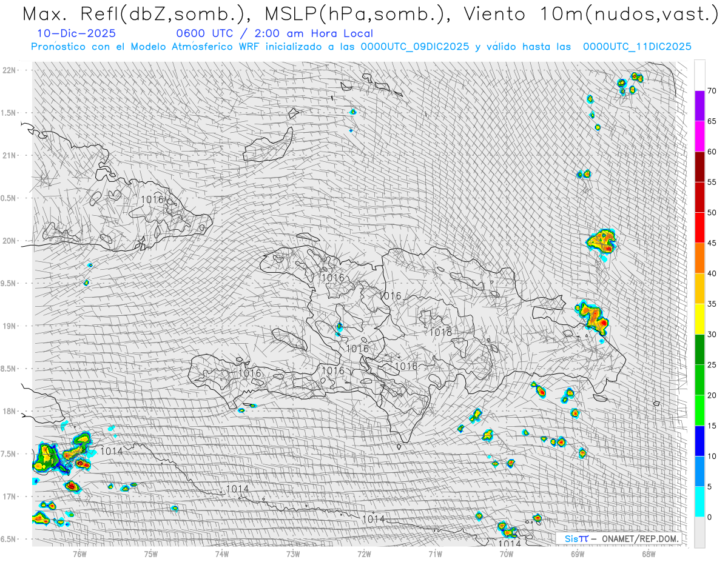
Task: Click the large green-yellow storm cluster near 7.5N label
Action: point(47,458)
